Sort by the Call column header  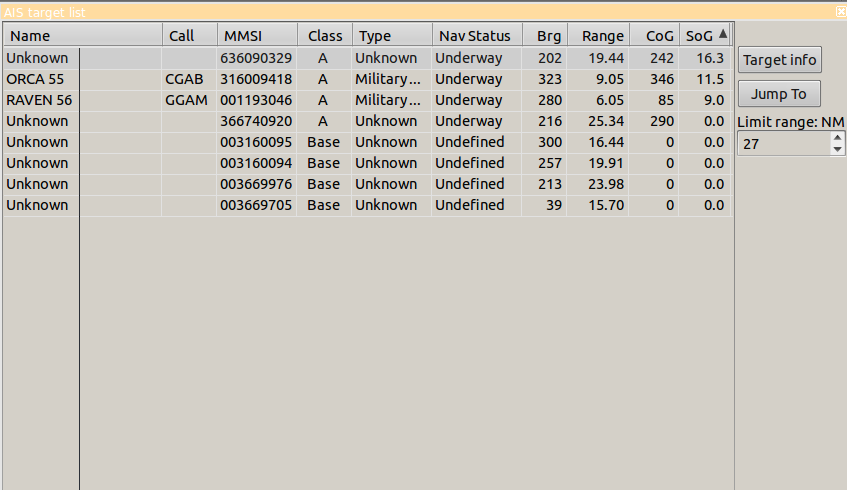tap(189, 36)
